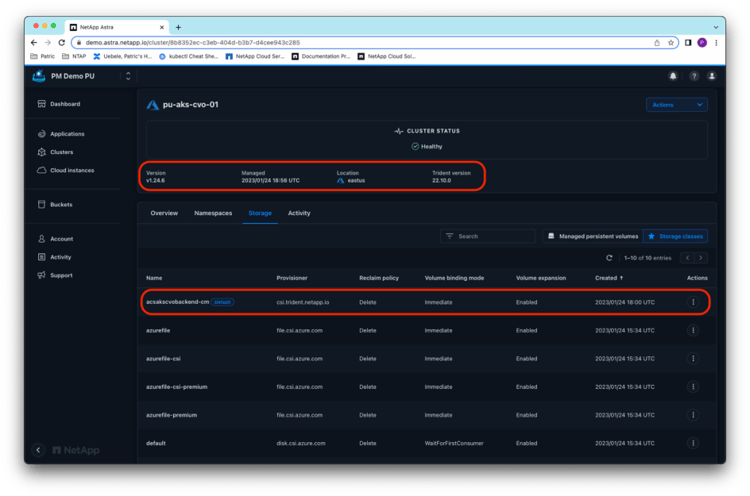Refresh the storage classes table
750x496 pixels.
click(609, 258)
